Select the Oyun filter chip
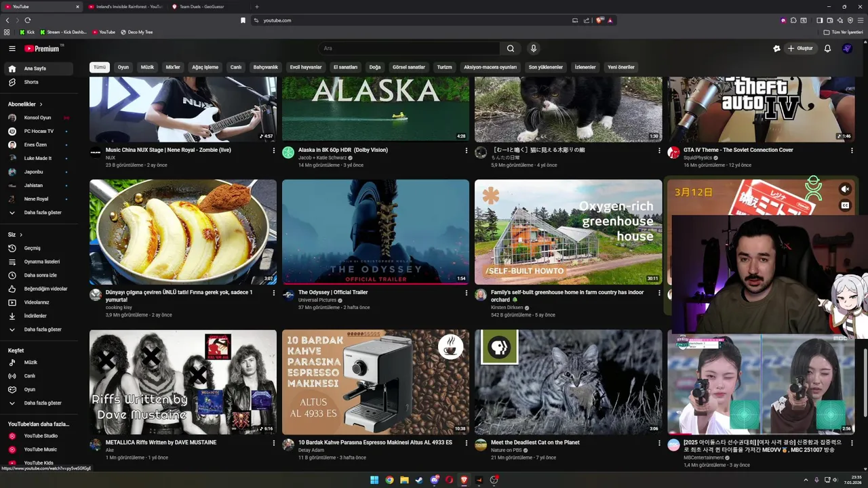This screenshot has width=868, height=488. [x=123, y=67]
